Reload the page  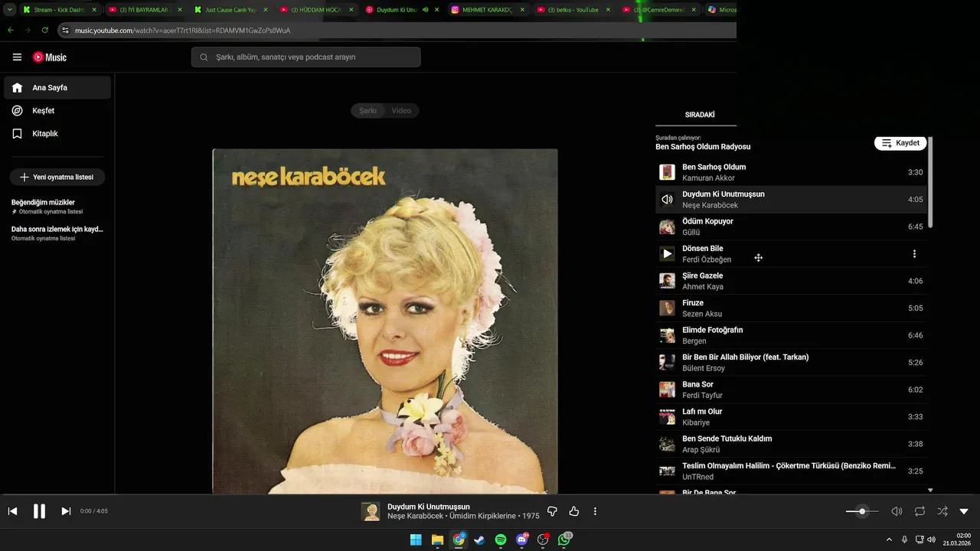tap(45, 30)
